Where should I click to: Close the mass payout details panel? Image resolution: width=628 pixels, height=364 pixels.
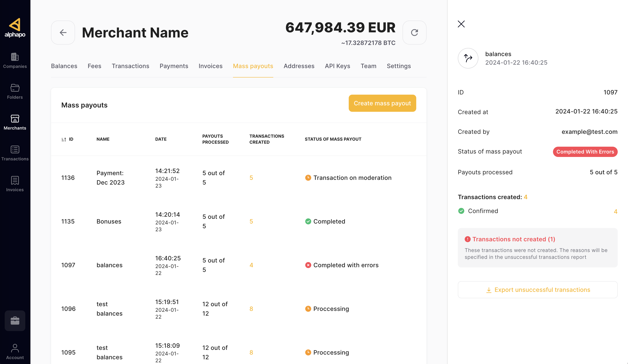461,24
